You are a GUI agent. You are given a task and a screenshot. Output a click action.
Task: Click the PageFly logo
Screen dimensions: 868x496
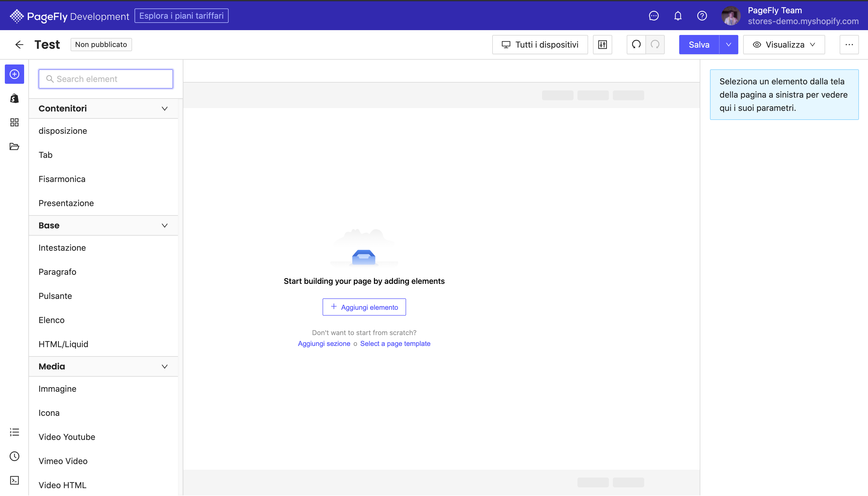(70, 16)
